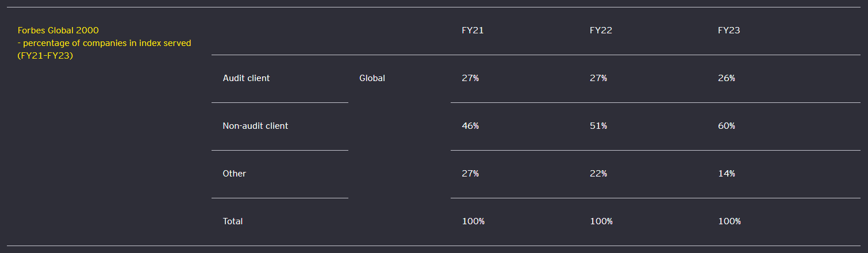Click the Total row label
This screenshot has width=868, height=253.
pos(233,221)
